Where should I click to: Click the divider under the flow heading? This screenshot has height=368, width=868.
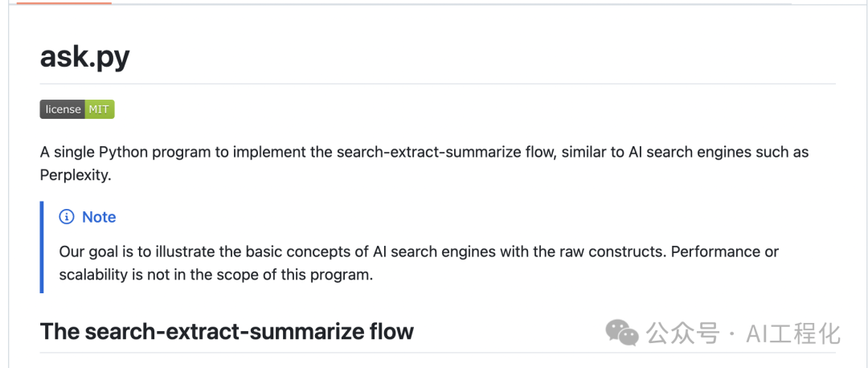[x=437, y=353]
